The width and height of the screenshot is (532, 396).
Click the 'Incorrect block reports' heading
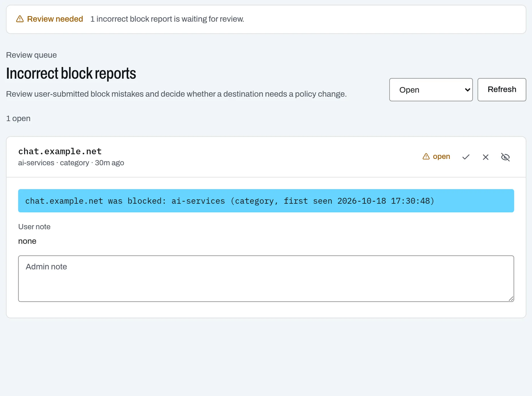click(x=71, y=73)
